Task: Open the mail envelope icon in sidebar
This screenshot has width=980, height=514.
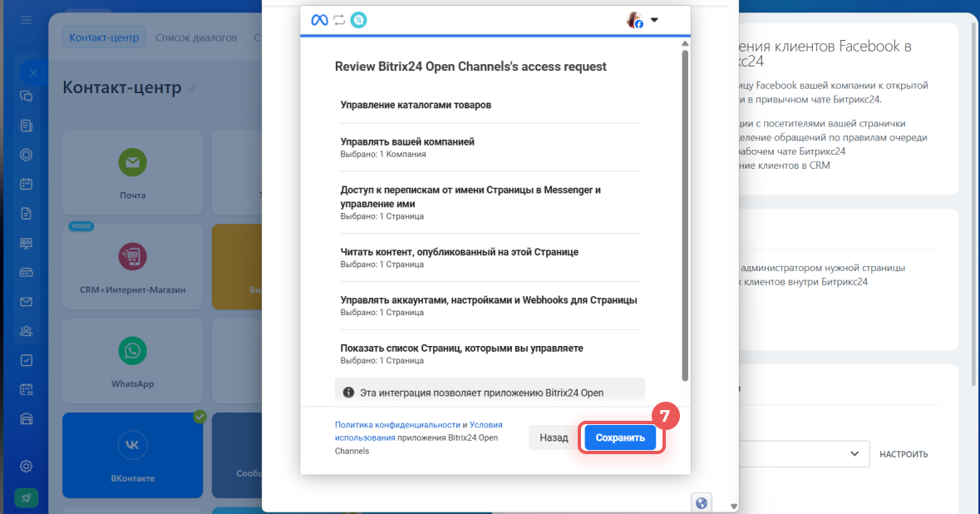Action: (x=27, y=302)
